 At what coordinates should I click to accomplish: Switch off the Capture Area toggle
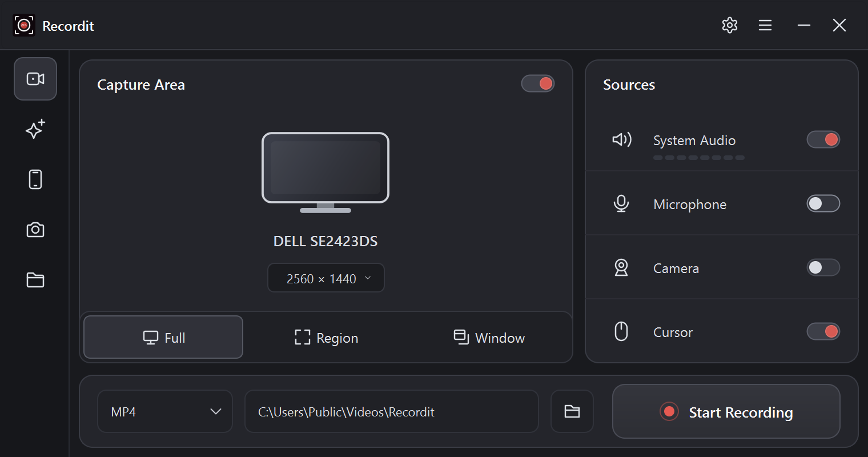[538, 83]
